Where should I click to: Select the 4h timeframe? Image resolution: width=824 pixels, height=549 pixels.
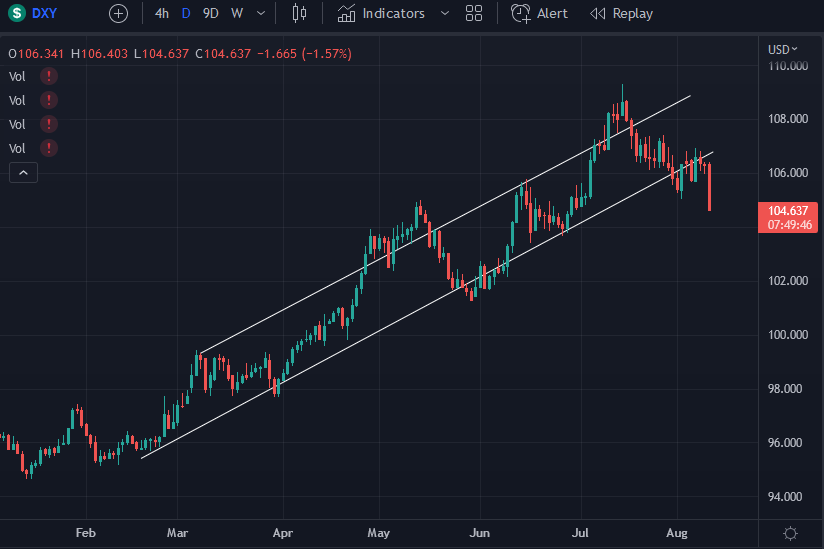[x=162, y=13]
